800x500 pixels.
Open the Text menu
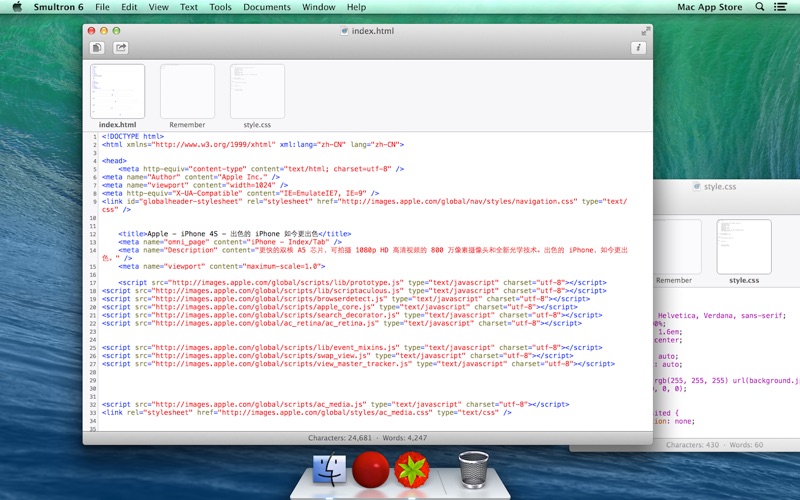[189, 7]
